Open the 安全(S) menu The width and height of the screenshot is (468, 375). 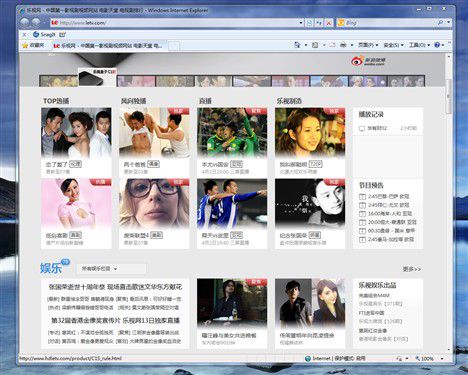point(393,45)
